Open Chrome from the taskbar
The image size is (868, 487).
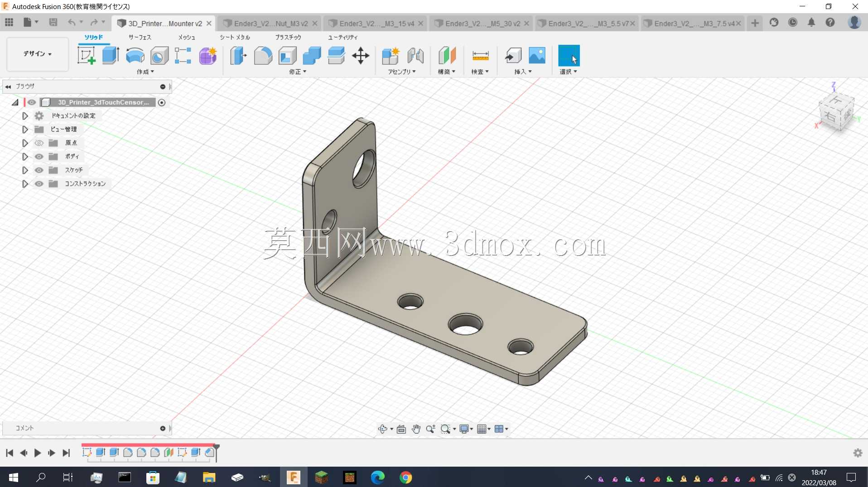tap(405, 477)
